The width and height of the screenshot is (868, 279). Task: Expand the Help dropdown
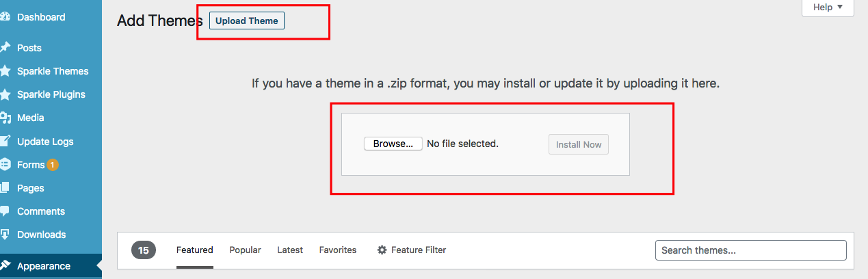(828, 8)
